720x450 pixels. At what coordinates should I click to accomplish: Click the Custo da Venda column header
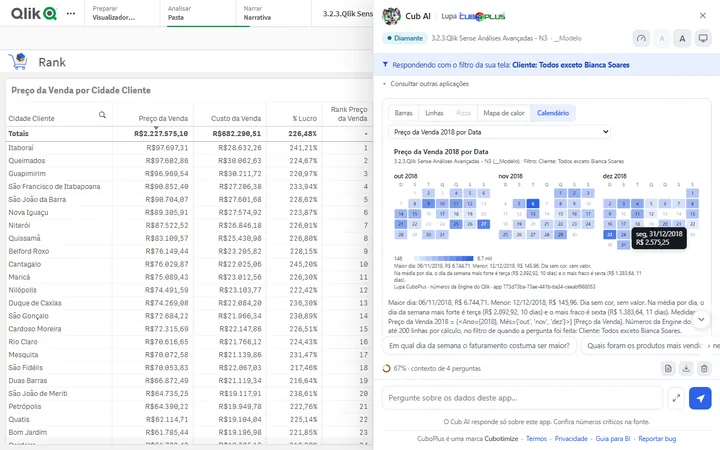236,118
